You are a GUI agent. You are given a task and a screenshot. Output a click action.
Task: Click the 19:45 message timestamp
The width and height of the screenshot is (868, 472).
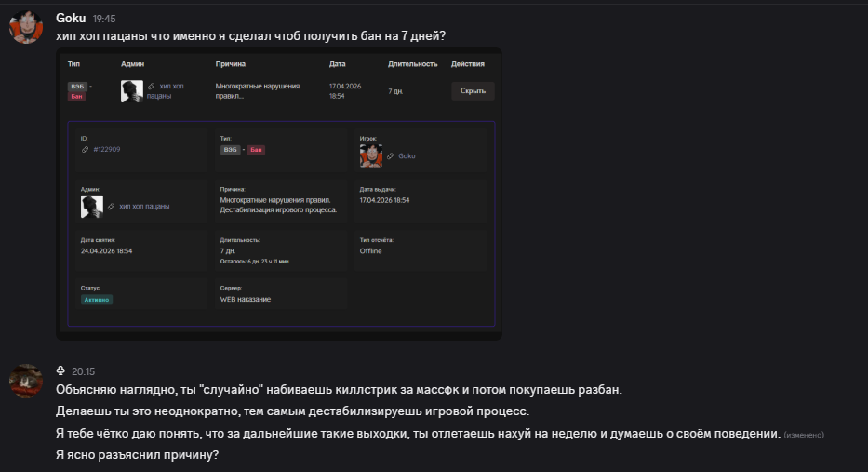pyautogui.click(x=104, y=19)
